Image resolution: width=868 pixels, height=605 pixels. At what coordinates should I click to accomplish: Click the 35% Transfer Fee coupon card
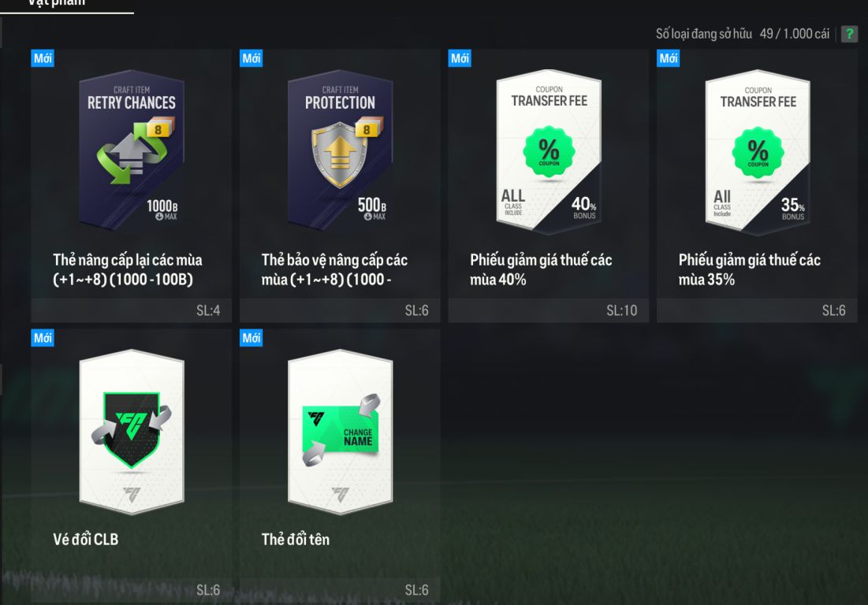pyautogui.click(x=758, y=151)
